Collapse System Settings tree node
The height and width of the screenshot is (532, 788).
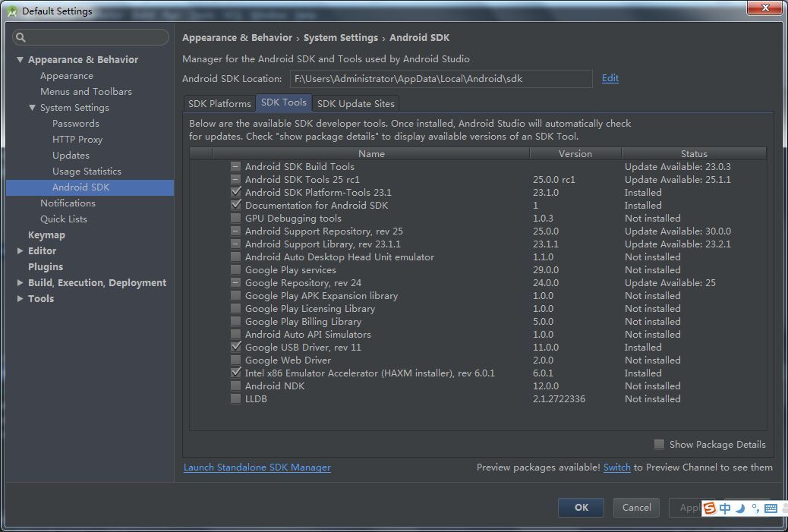[32, 108]
